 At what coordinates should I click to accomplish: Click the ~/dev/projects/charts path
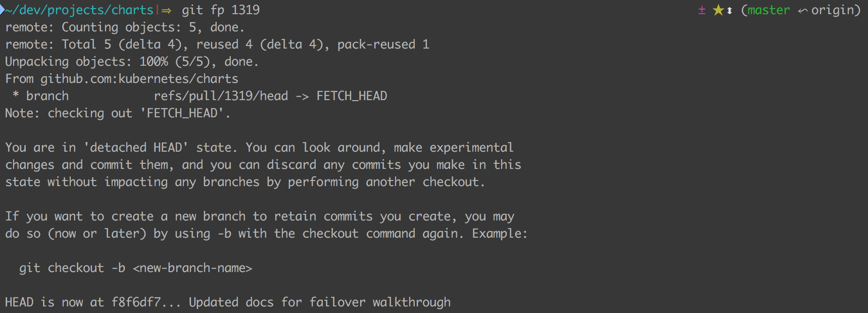click(80, 10)
